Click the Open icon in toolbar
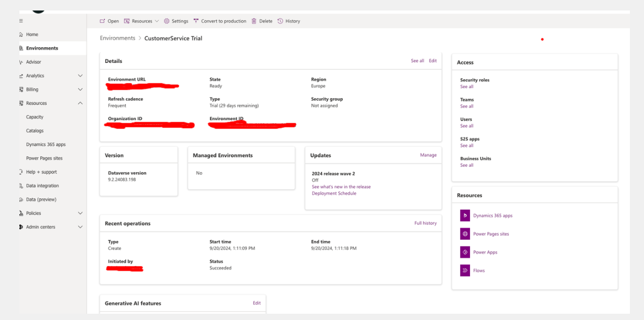 102,21
